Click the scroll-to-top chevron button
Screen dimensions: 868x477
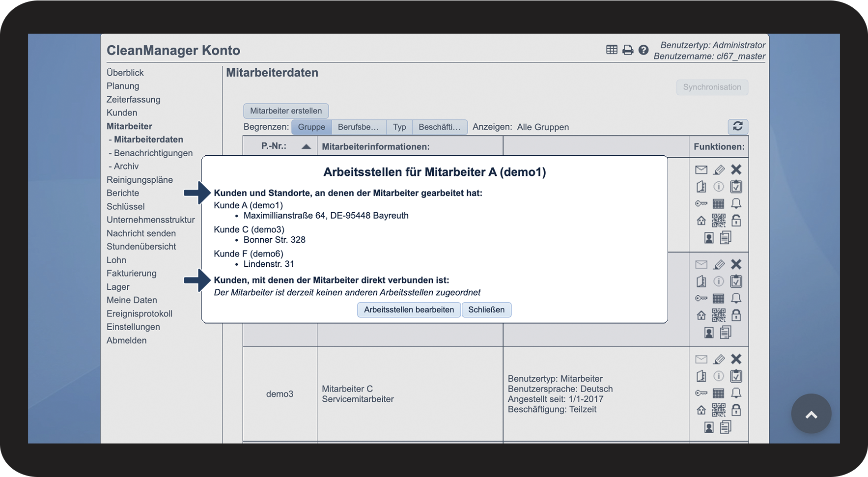click(811, 414)
